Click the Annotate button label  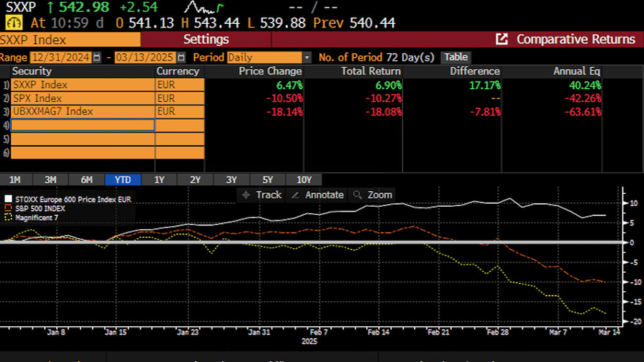(324, 195)
